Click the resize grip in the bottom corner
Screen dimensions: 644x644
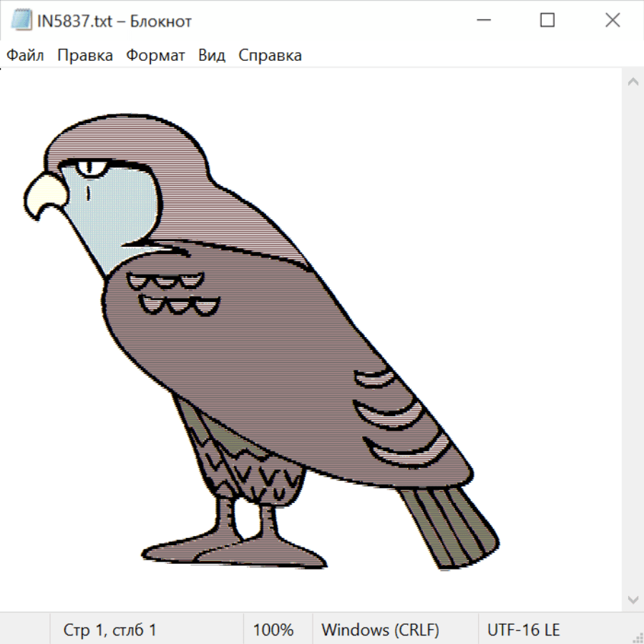click(x=637, y=637)
